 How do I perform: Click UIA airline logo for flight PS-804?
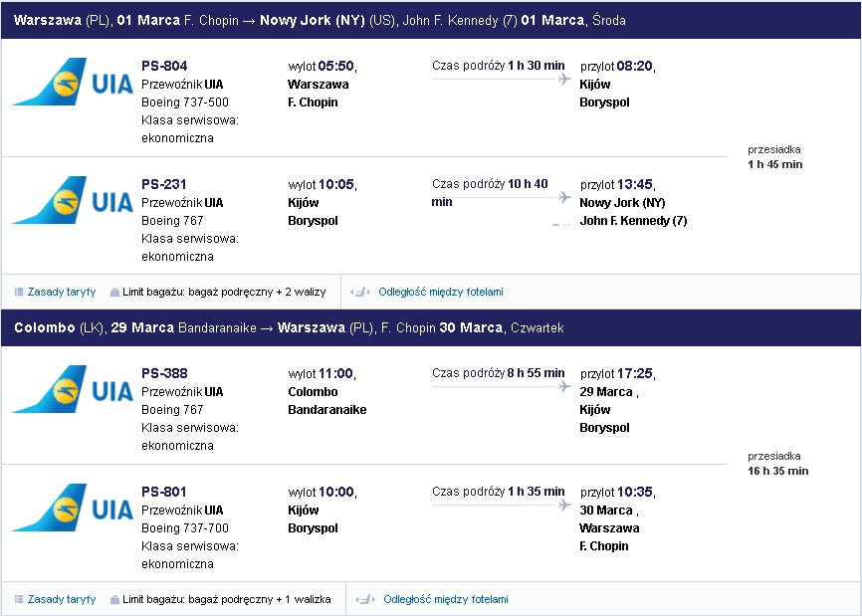(73, 82)
